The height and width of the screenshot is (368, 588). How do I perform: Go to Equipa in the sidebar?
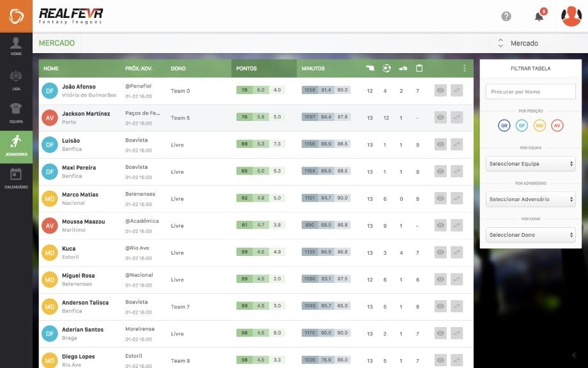(x=16, y=113)
